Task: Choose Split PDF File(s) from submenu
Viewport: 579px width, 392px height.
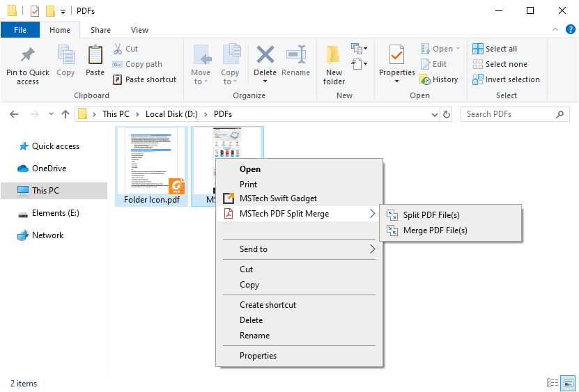Action: coord(451,215)
